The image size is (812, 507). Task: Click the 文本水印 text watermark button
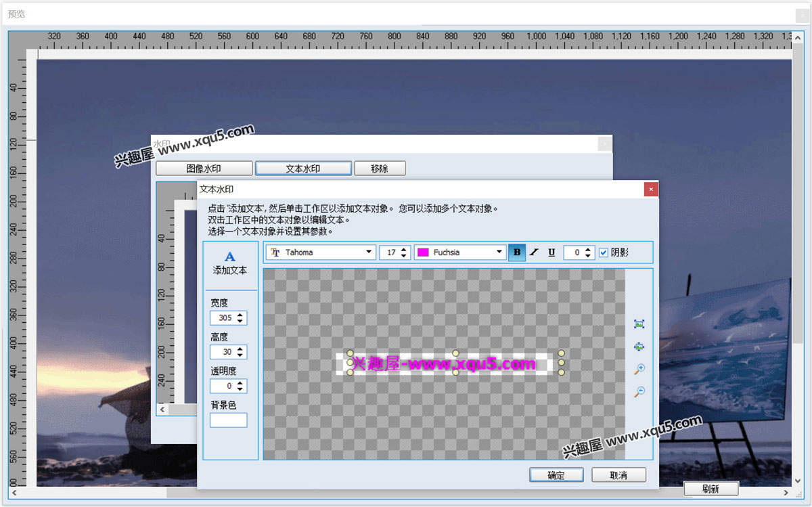(303, 169)
